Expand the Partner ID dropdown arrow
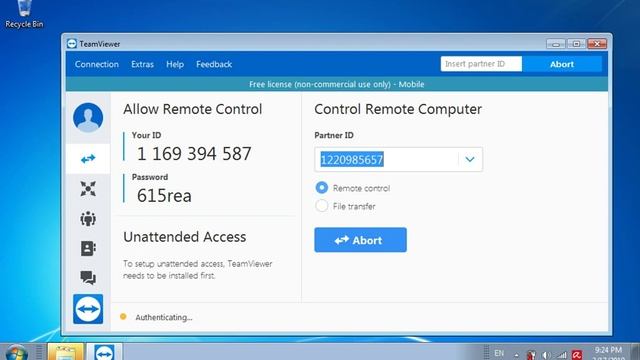The image size is (640, 360). [470, 159]
